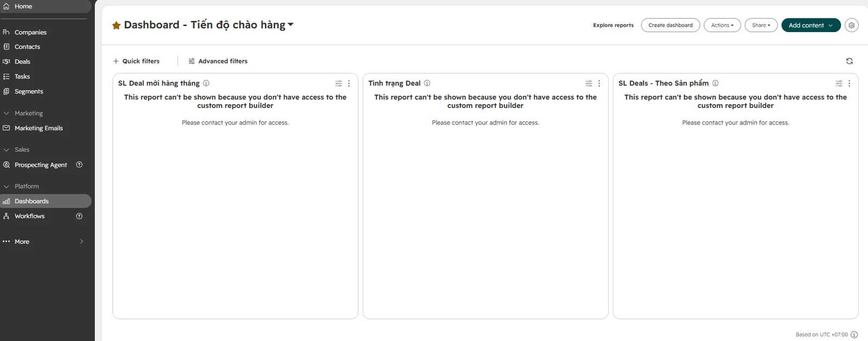This screenshot has width=868, height=341.
Task: Click the More ellipsis icon
Action: (x=7, y=242)
